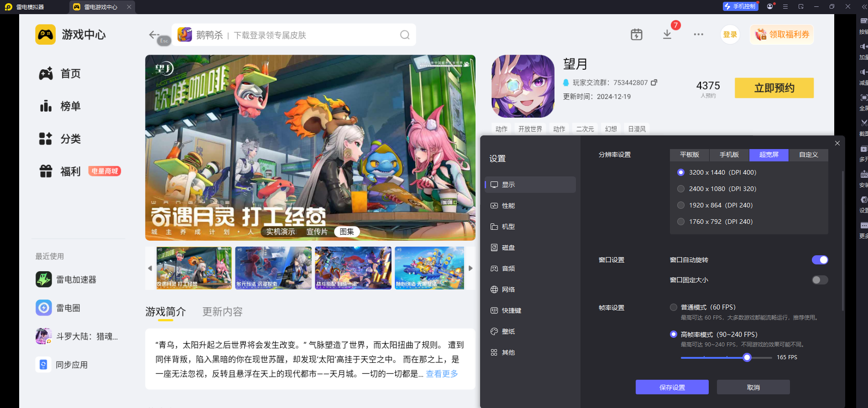Open 磁盘 disk settings
868x408 pixels.
[530, 248]
